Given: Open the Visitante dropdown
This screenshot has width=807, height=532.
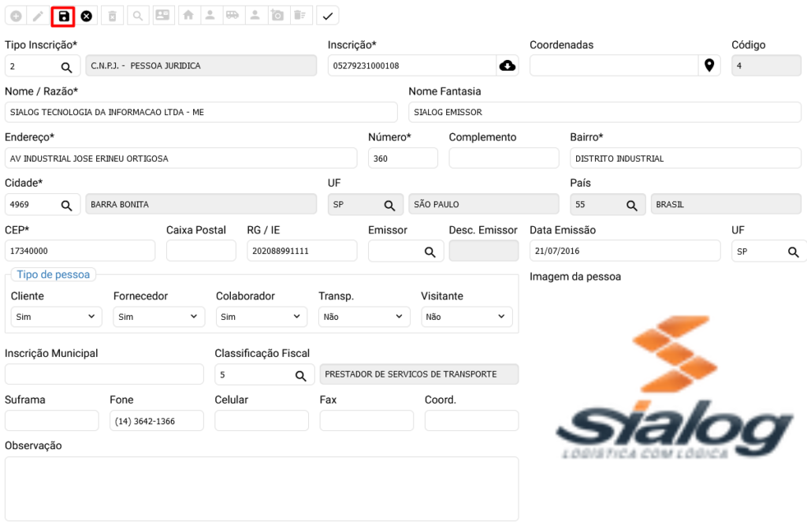Looking at the screenshot, I should pyautogui.click(x=466, y=317).
